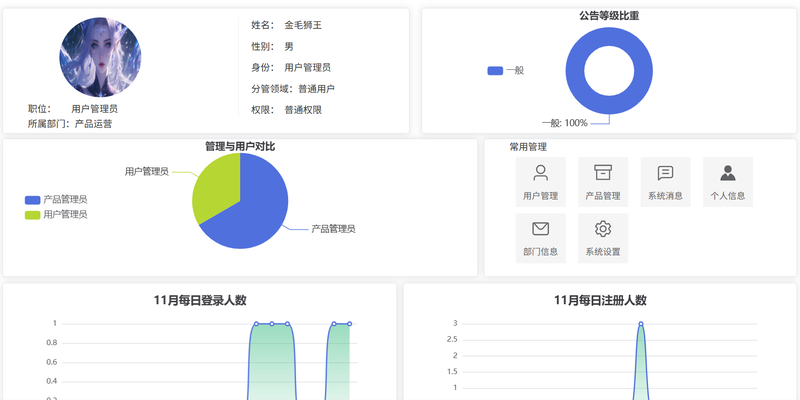
Task: Click the 产品管理员 callout label beside the pie
Action: [333, 229]
